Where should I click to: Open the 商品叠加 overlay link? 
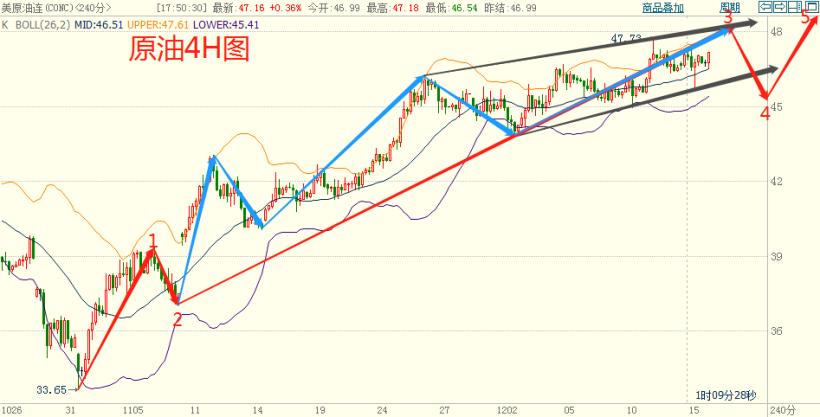[x=663, y=8]
